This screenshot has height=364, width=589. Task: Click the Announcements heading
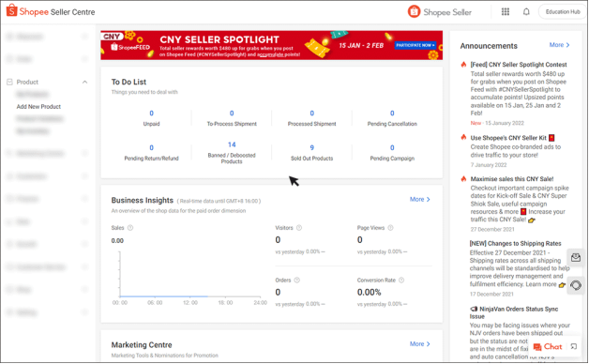[489, 46]
